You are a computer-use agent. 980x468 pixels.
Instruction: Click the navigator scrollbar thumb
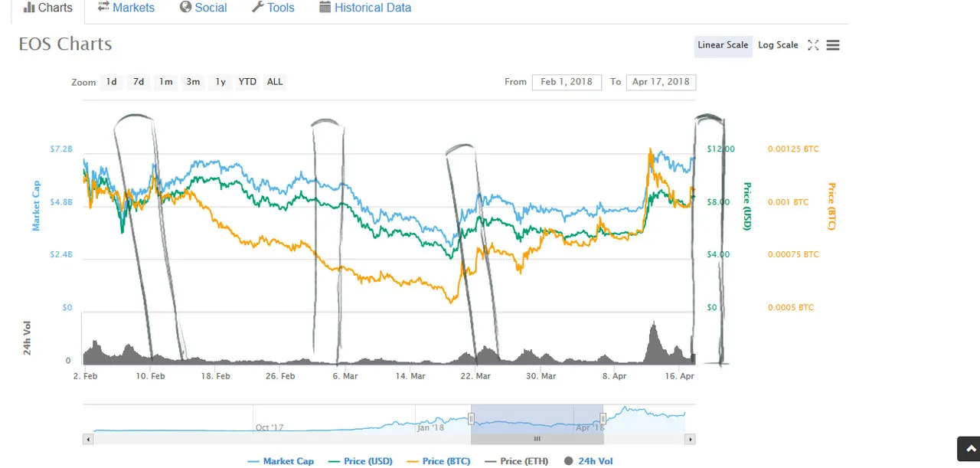(x=537, y=439)
